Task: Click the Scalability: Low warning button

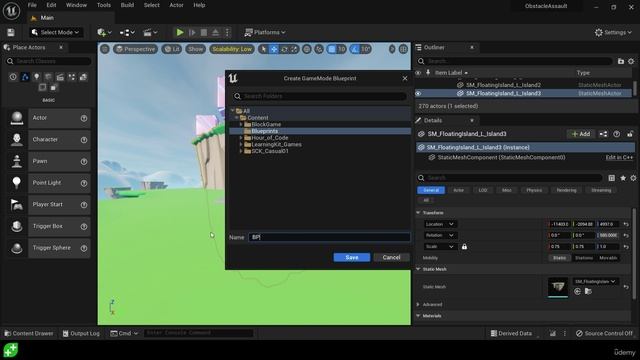Action: 232,49
